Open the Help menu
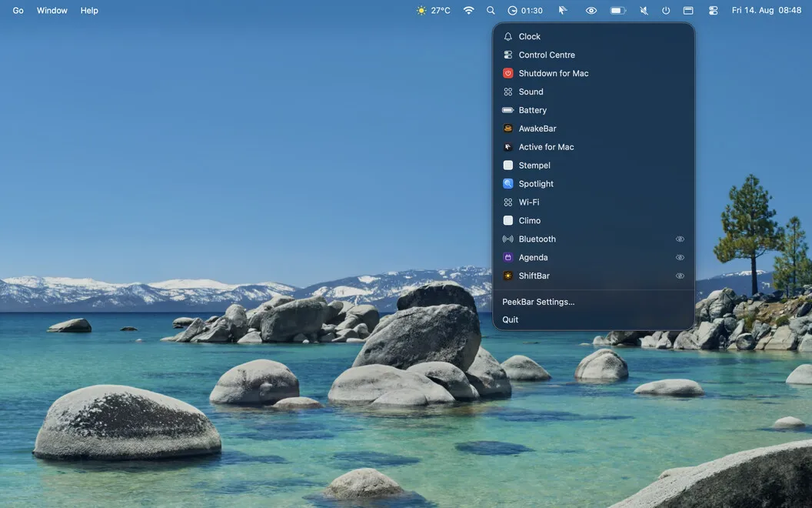 [89, 10]
